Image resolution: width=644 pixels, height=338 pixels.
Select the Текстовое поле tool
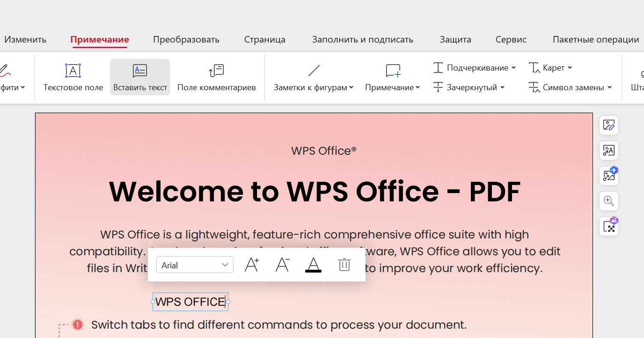click(x=73, y=77)
